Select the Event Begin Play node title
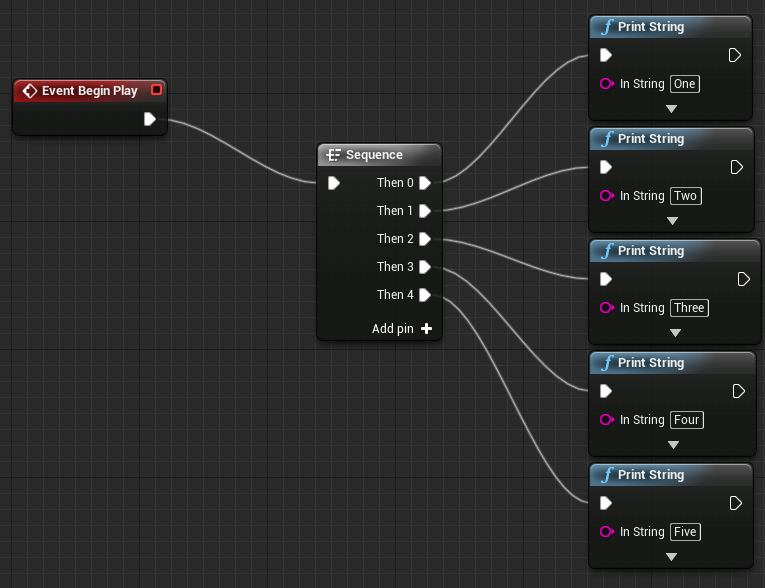This screenshot has width=765, height=588. 90,91
